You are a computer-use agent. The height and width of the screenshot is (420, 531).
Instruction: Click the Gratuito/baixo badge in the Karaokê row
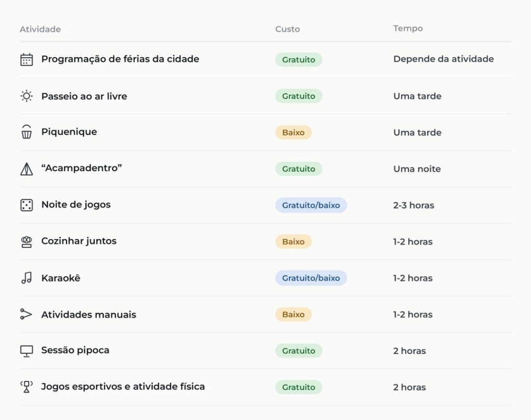click(311, 278)
